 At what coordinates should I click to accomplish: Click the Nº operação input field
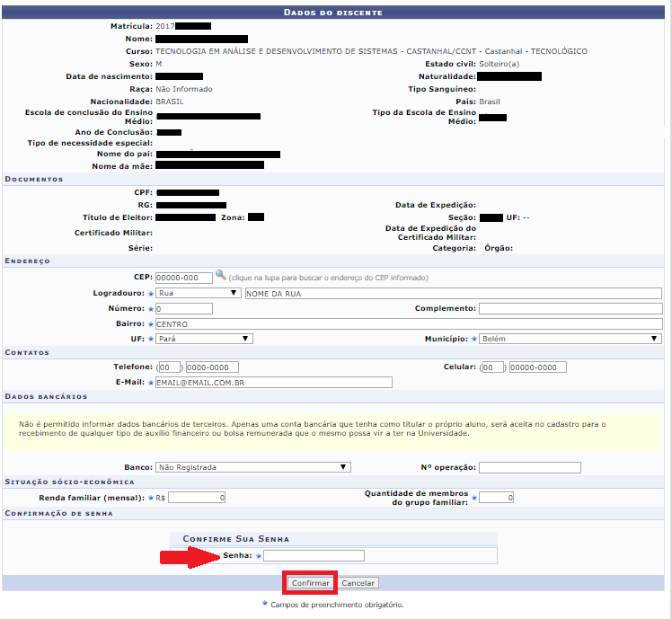click(529, 467)
